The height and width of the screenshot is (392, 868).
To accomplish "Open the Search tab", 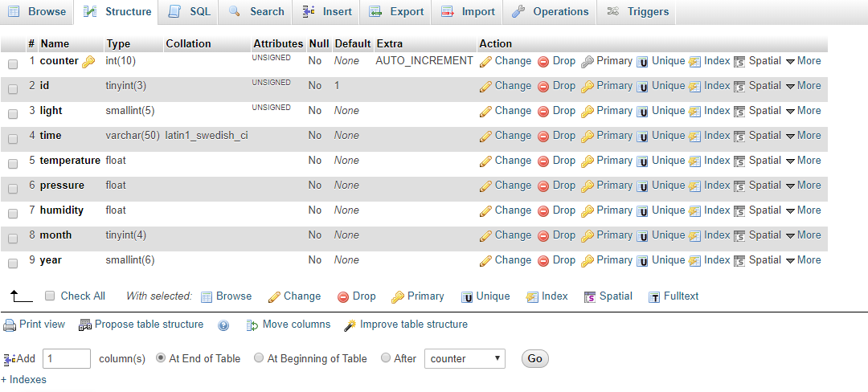I will tap(256, 11).
